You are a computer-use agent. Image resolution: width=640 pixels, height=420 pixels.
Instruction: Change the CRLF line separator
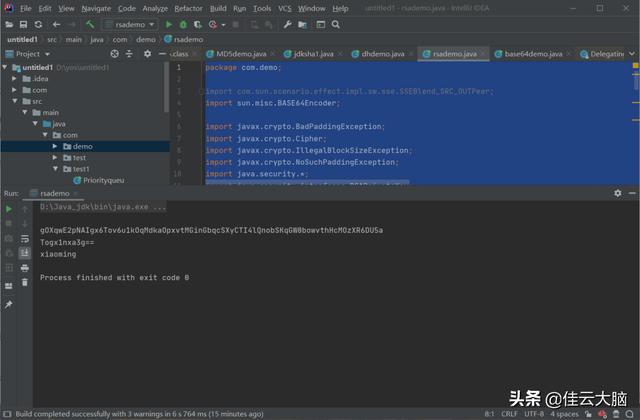point(509,414)
